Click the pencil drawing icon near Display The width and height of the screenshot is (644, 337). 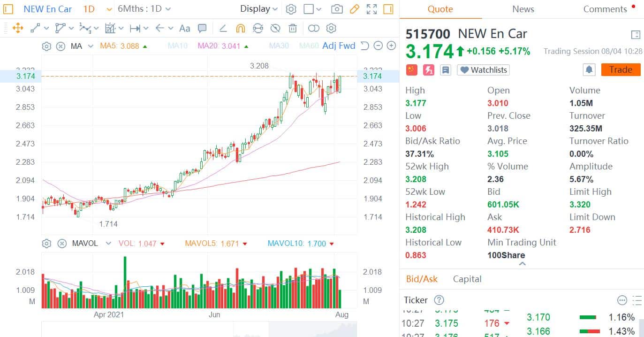(355, 8)
